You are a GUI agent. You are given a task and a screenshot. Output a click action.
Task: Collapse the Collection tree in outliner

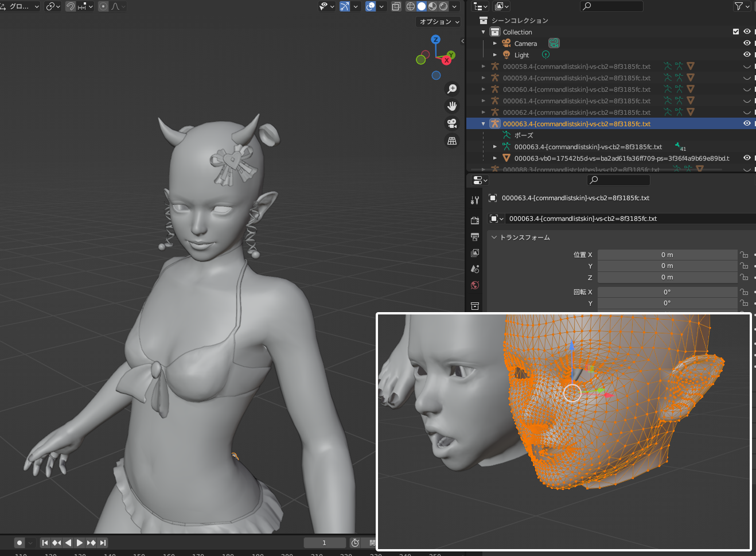(x=484, y=32)
